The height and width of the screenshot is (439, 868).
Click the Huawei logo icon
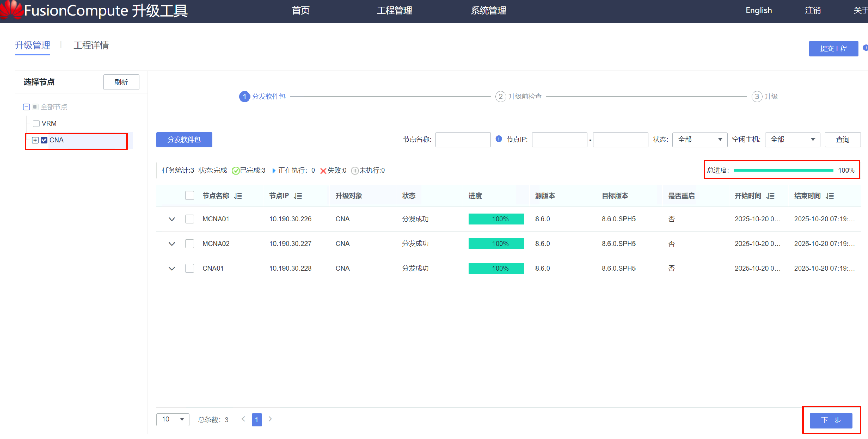(11, 9)
